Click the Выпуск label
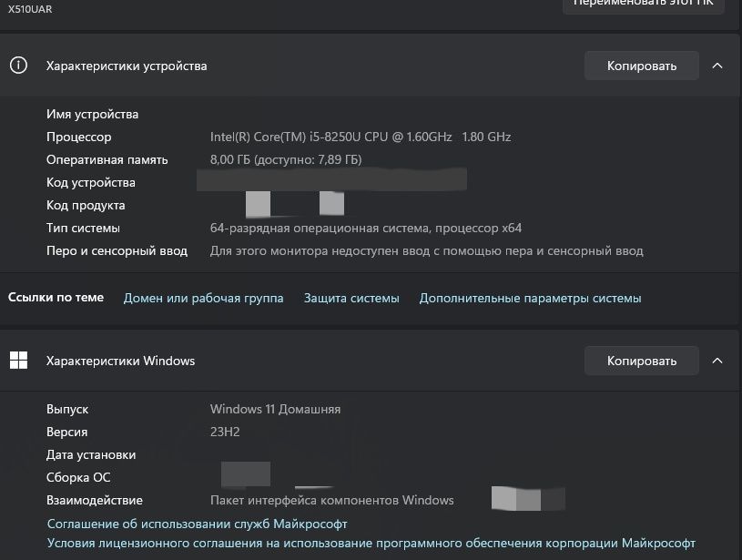Screen dimensions: 742x560 (67, 410)
